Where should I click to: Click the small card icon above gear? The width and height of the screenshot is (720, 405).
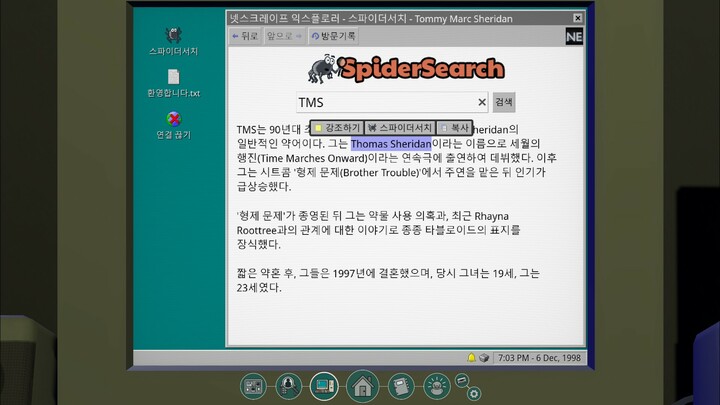coord(462,380)
